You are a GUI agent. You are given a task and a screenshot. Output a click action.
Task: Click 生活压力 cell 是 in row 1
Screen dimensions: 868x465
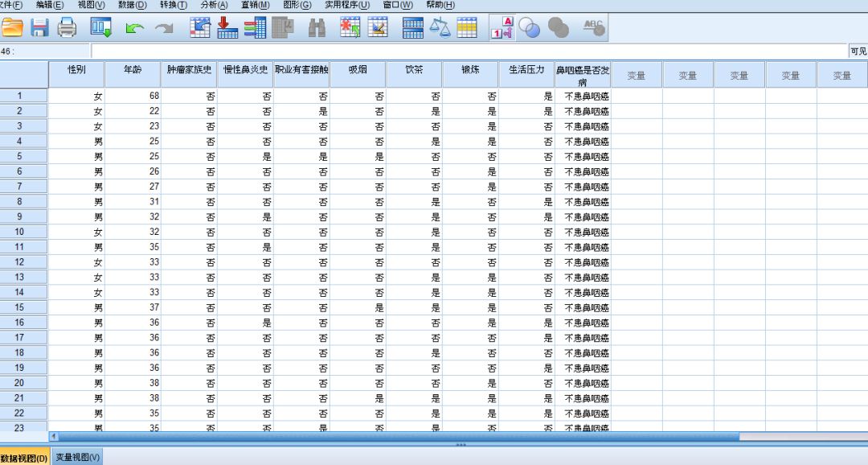click(527, 96)
